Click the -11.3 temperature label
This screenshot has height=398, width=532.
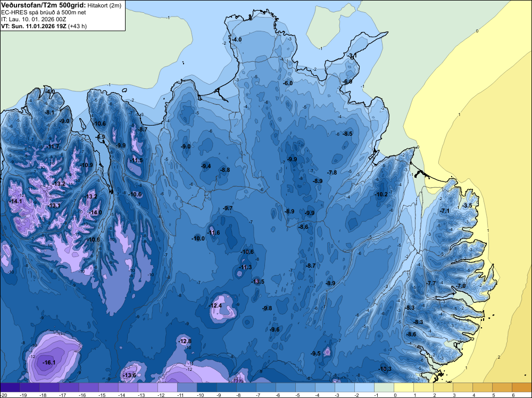(x=245, y=267)
